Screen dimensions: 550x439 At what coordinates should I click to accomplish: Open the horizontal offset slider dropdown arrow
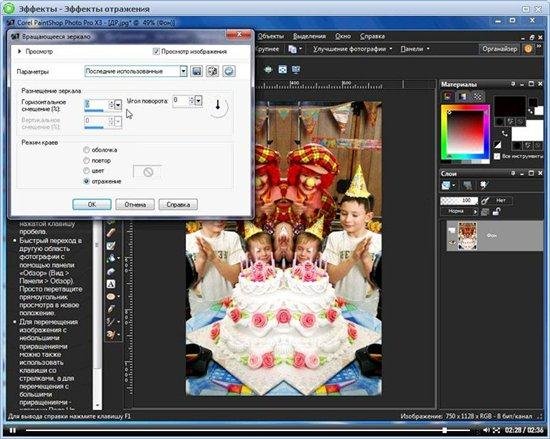click(118, 104)
